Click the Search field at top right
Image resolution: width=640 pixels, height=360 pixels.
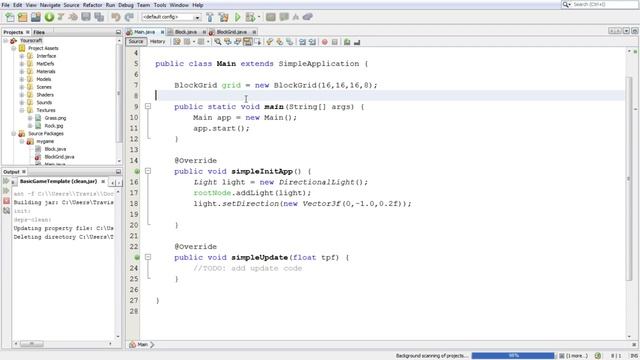[600, 4]
